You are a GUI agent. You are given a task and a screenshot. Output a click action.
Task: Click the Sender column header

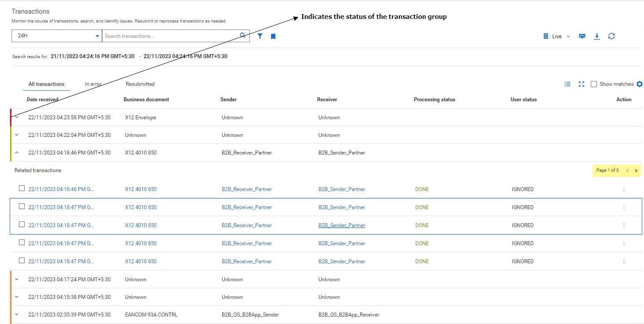(228, 99)
